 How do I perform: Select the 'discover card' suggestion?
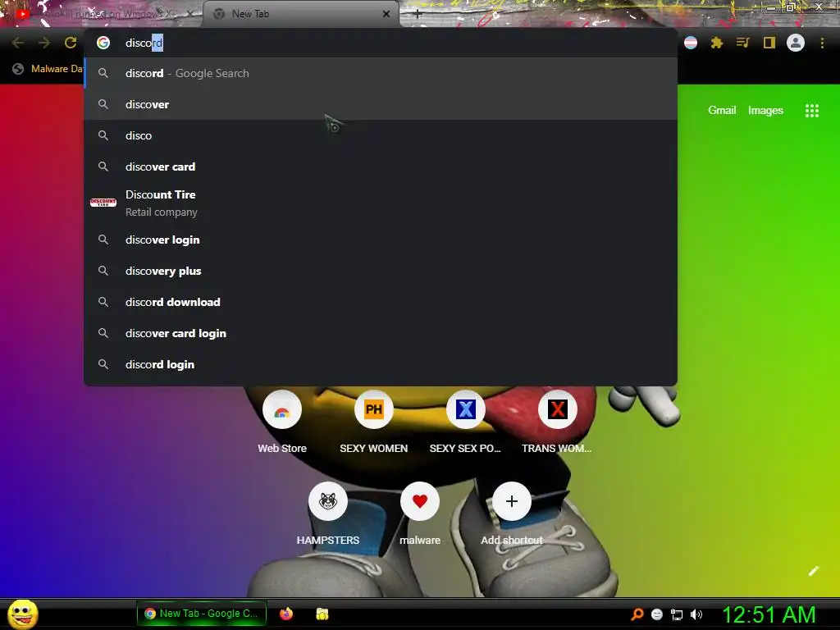click(x=381, y=167)
